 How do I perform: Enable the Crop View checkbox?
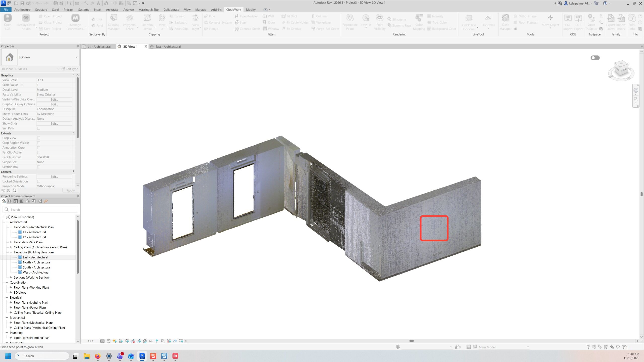point(39,138)
